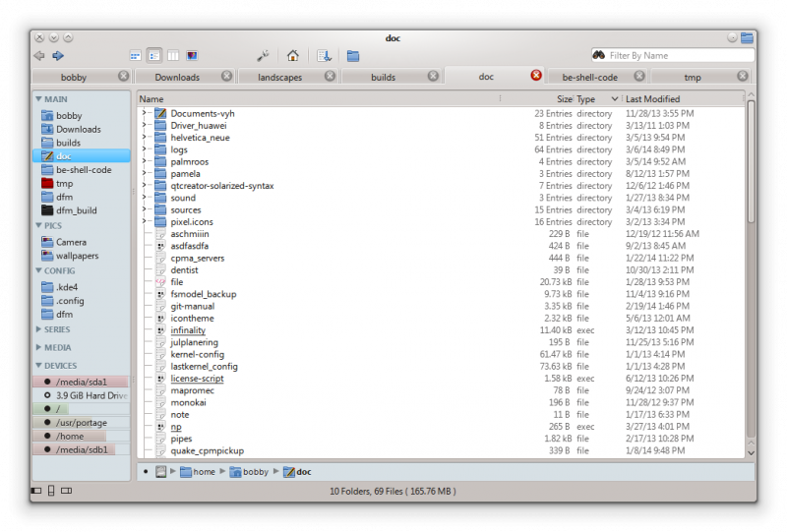
Task: Click home in the breadcrumb path
Action: coord(198,472)
